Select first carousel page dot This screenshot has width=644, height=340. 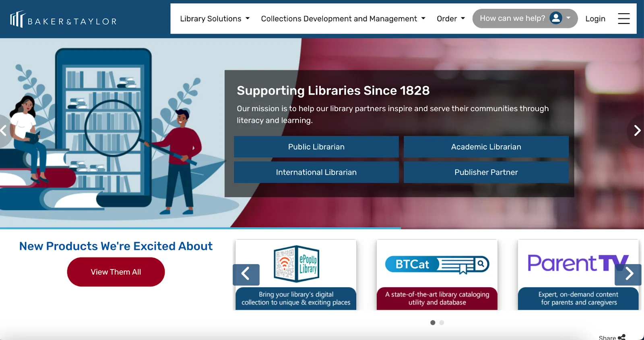click(433, 323)
